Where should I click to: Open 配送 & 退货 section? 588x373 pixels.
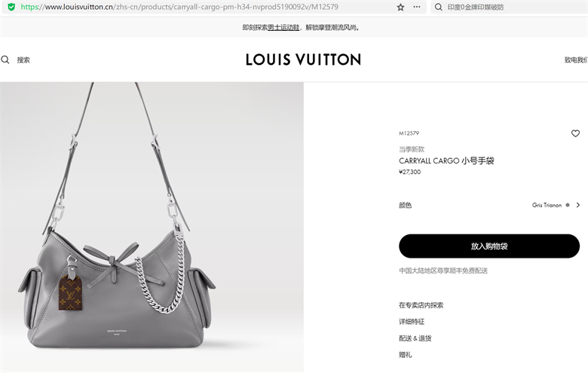tap(415, 338)
